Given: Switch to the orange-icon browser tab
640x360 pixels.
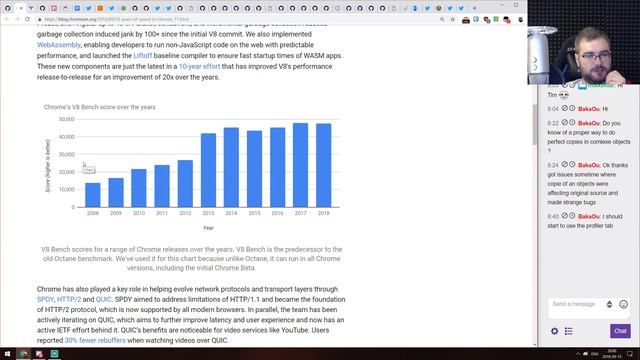Looking at the screenshot, I should pyautogui.click(x=100, y=8).
